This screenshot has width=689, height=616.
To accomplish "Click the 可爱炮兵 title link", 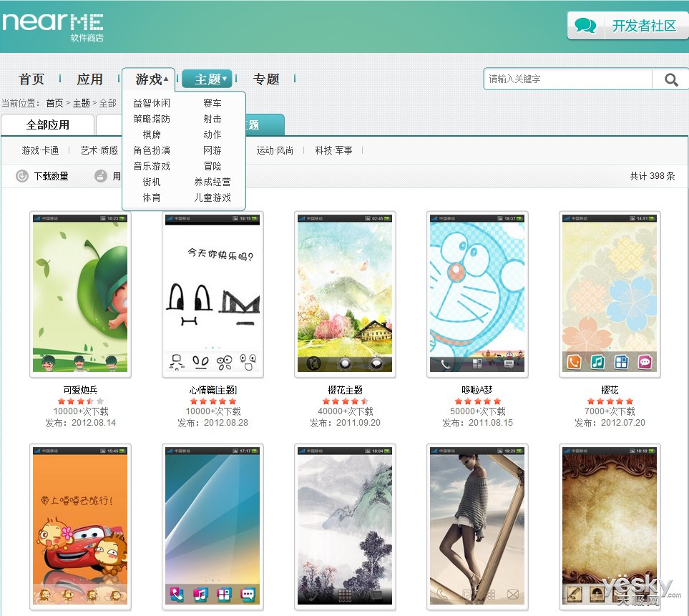I will [x=80, y=390].
